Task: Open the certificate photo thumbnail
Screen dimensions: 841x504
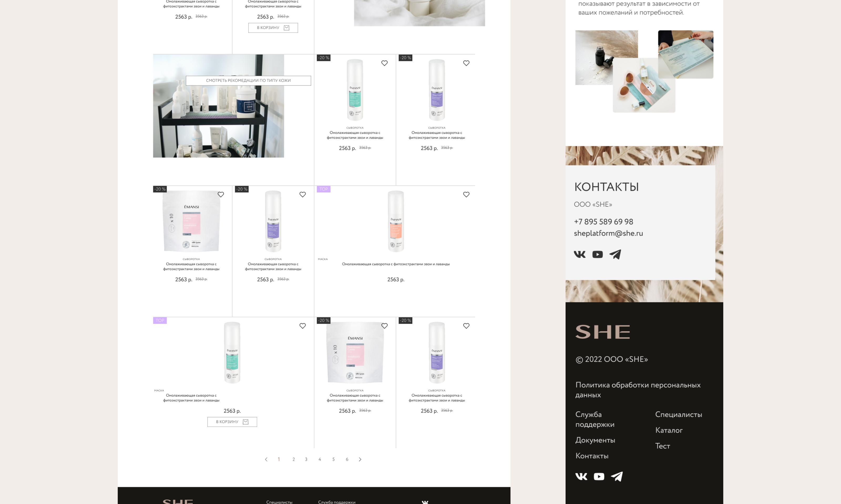Action: (x=686, y=54)
